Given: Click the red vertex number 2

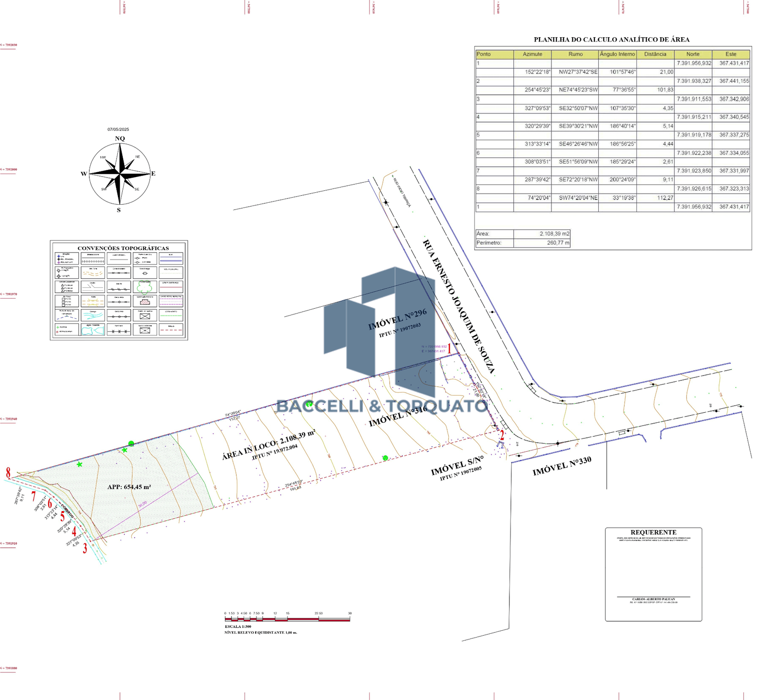Looking at the screenshot, I should (x=502, y=435).
